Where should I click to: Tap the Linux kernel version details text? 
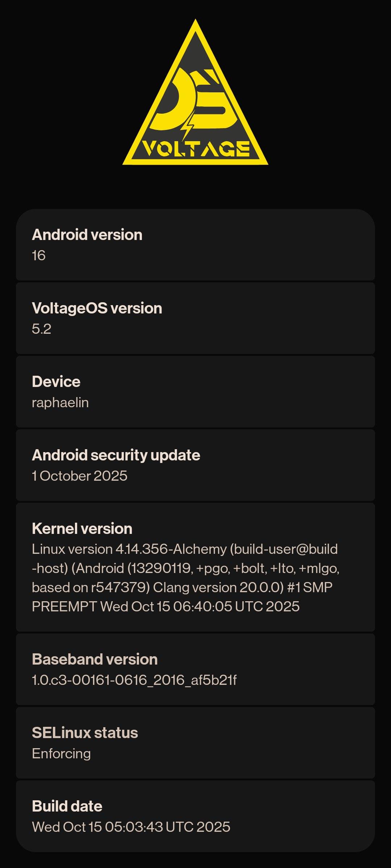point(185,578)
